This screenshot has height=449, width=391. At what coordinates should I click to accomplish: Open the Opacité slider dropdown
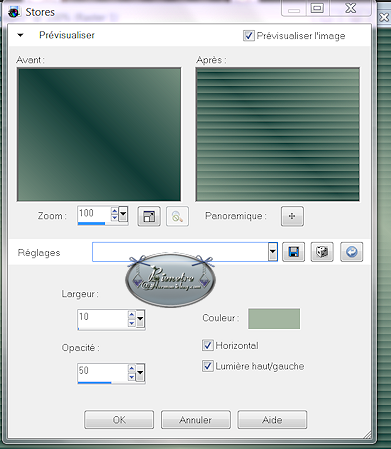point(140,373)
